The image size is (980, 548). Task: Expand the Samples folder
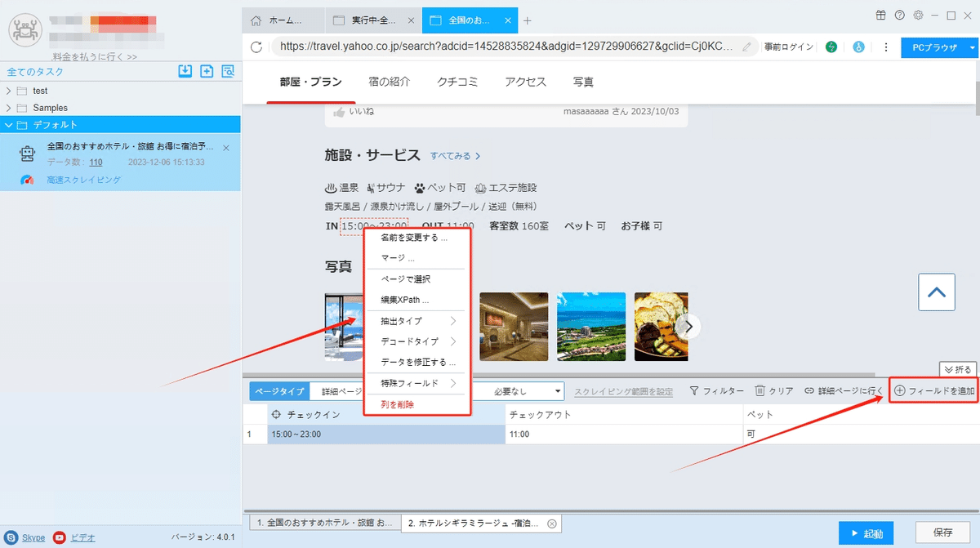click(x=8, y=108)
